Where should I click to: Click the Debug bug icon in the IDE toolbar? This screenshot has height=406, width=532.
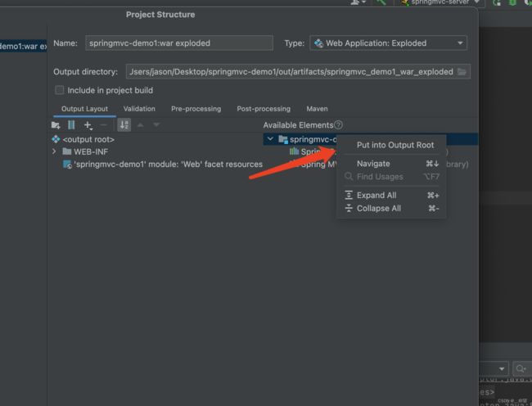click(x=512, y=2)
